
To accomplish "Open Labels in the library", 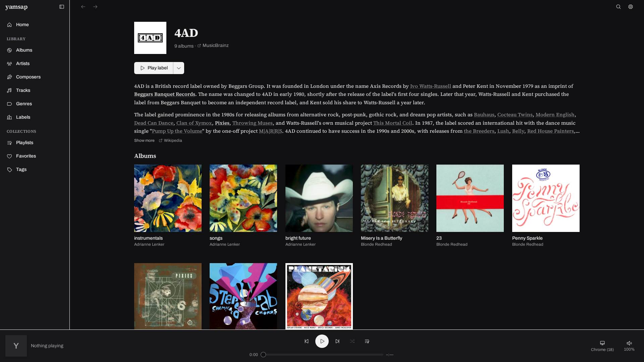I will [35, 117].
